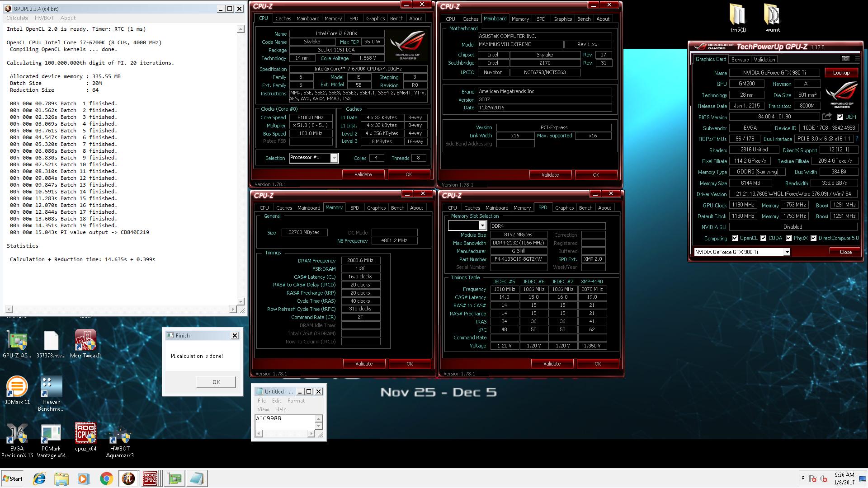Click the Close button in GPU-Z
The height and width of the screenshot is (488, 868).
tap(845, 252)
